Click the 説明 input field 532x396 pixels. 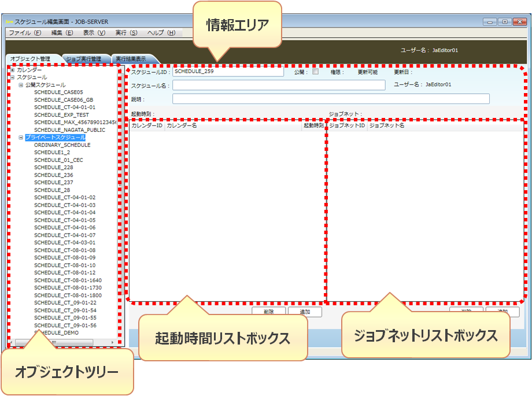331,99
